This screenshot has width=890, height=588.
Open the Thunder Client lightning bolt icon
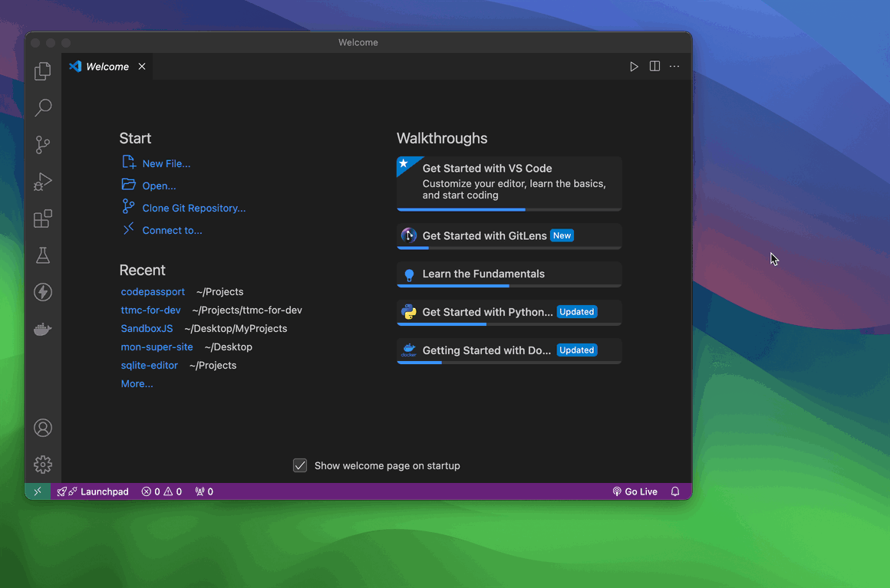42,292
